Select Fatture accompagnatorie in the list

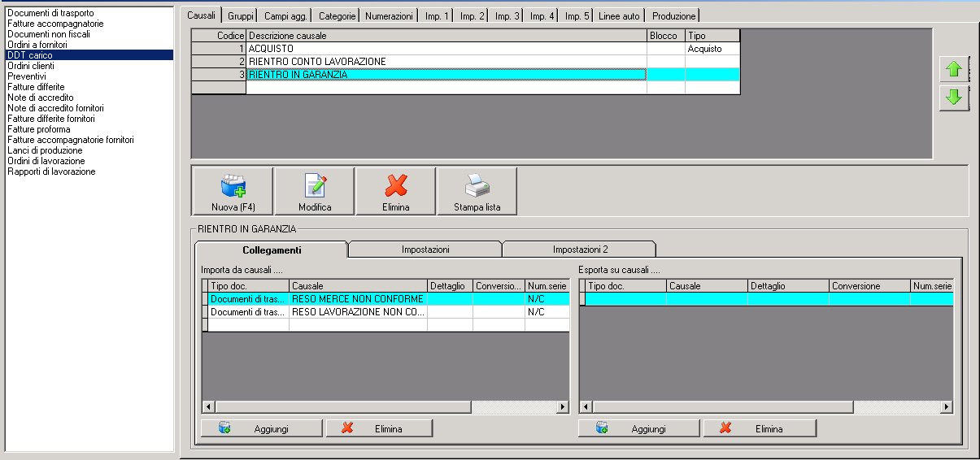89,23
